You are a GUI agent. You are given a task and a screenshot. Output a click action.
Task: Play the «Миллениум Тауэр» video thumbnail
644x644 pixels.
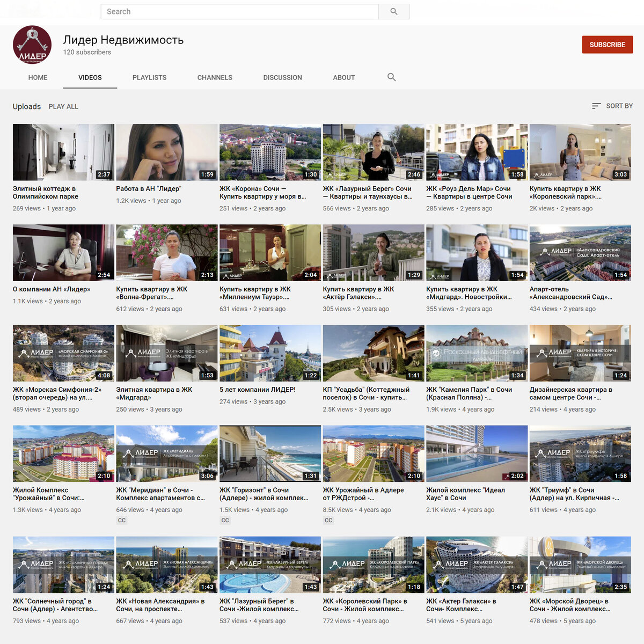270,253
